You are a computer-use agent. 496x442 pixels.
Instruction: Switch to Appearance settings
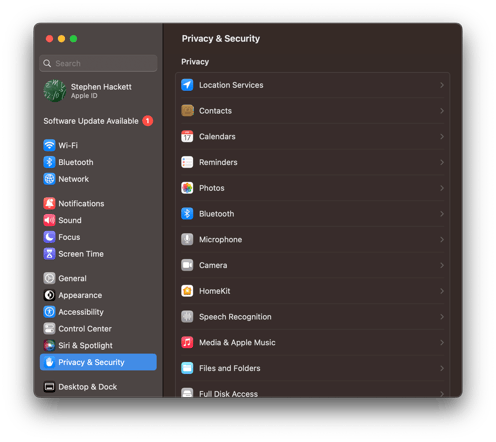pyautogui.click(x=98, y=295)
